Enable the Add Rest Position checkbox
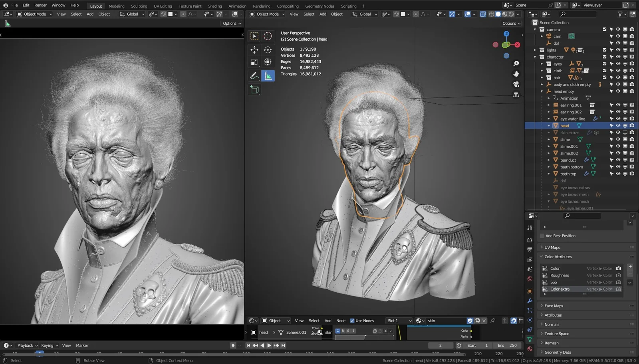The width and height of the screenshot is (639, 364). [542, 235]
